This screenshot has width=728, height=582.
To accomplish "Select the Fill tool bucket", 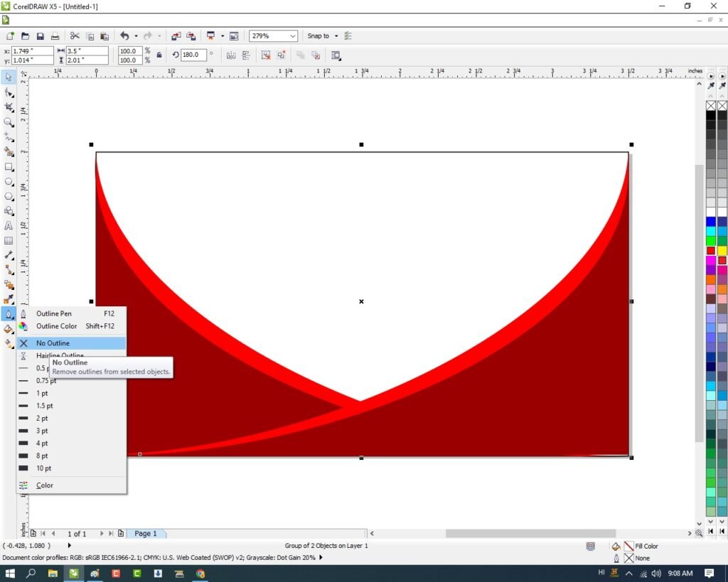I will (x=9, y=329).
